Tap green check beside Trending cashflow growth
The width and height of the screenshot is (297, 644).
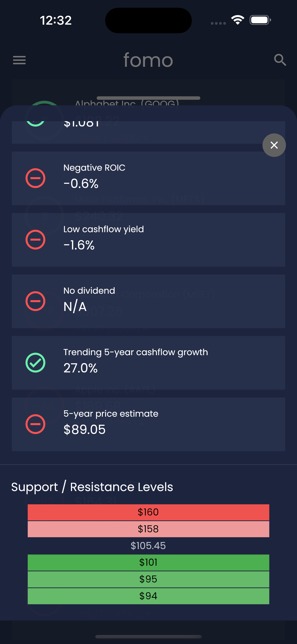[x=35, y=363]
